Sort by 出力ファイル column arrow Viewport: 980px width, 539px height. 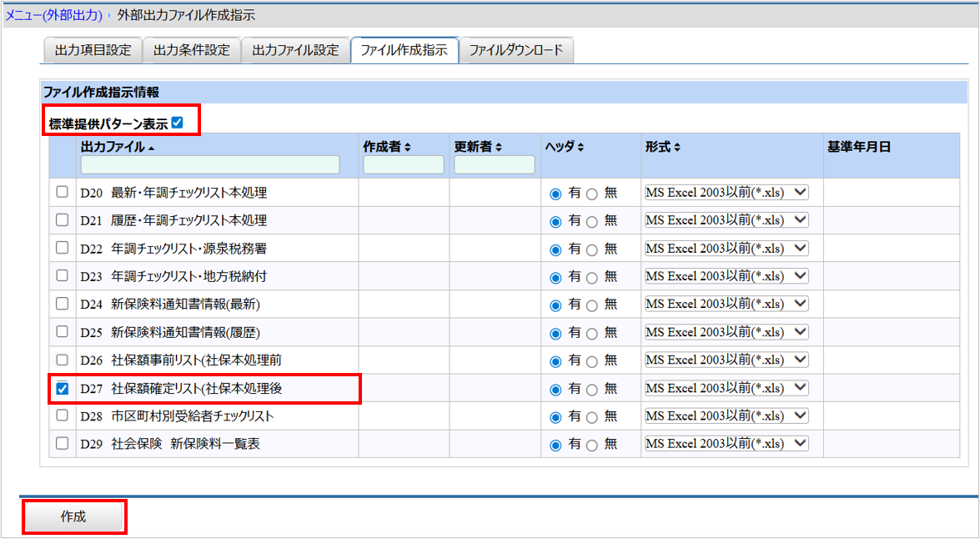click(x=152, y=149)
